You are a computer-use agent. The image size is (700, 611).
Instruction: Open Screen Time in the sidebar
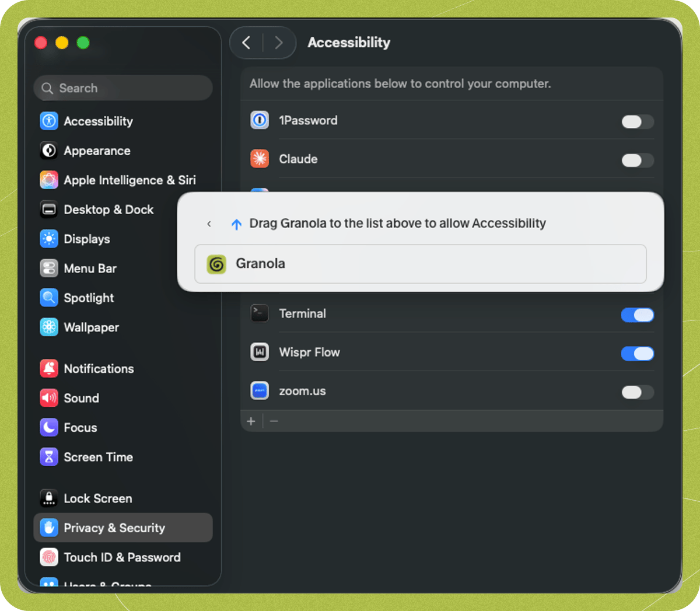[x=123, y=457]
